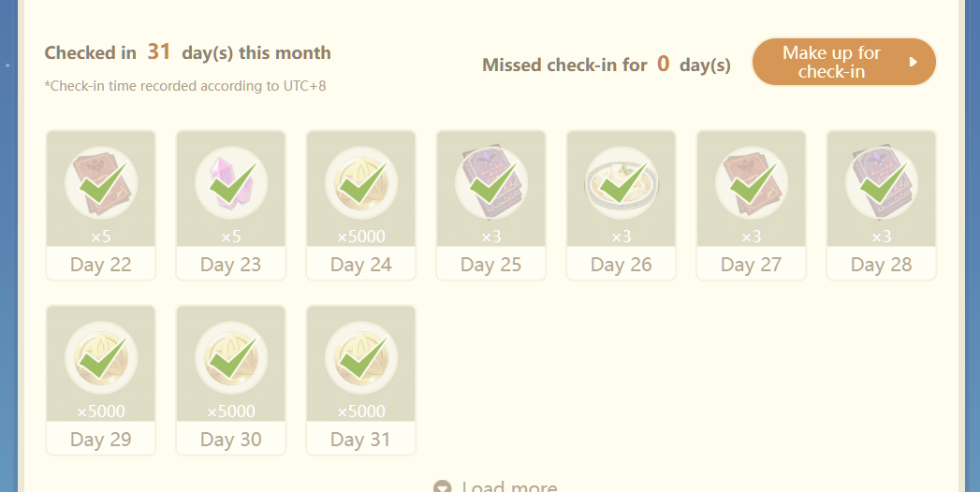Click the Day 22 reward icon
This screenshot has width=980, height=492.
click(x=101, y=184)
